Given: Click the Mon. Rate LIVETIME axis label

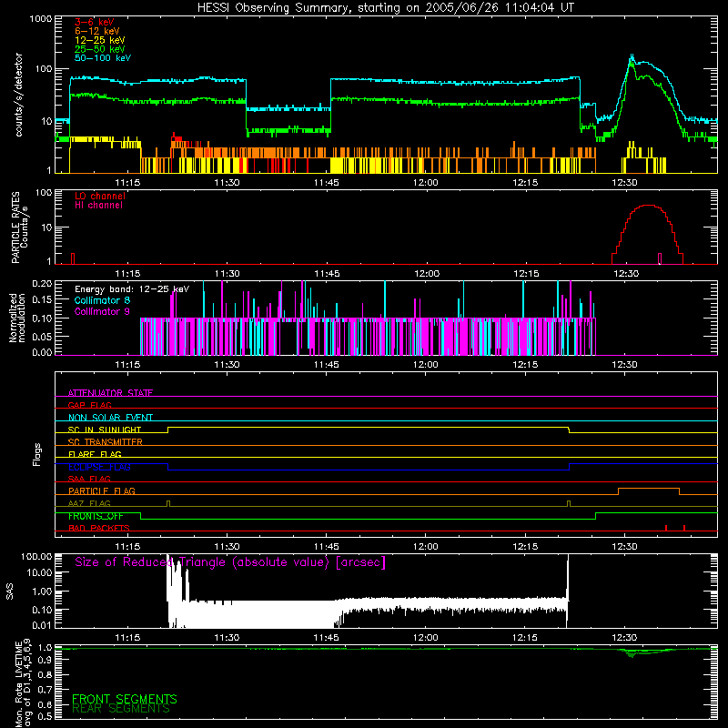Looking at the screenshot, I should tap(24, 682).
